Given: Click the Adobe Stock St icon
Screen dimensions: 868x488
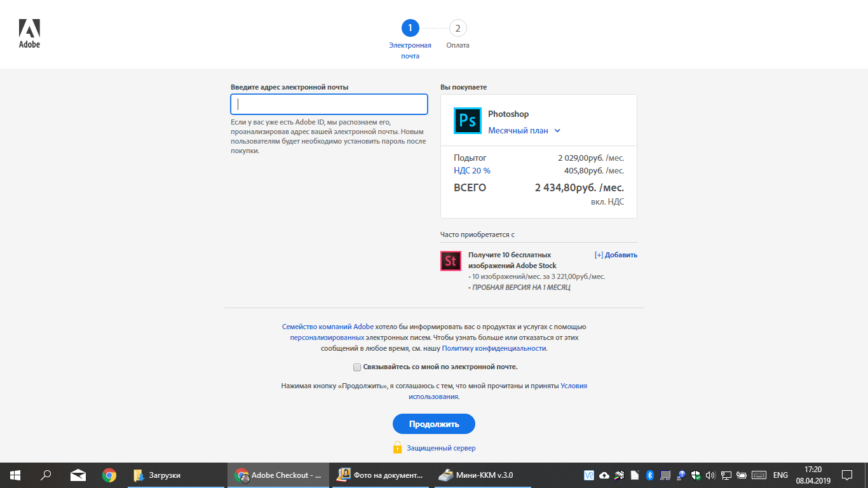Looking at the screenshot, I should coord(451,261).
